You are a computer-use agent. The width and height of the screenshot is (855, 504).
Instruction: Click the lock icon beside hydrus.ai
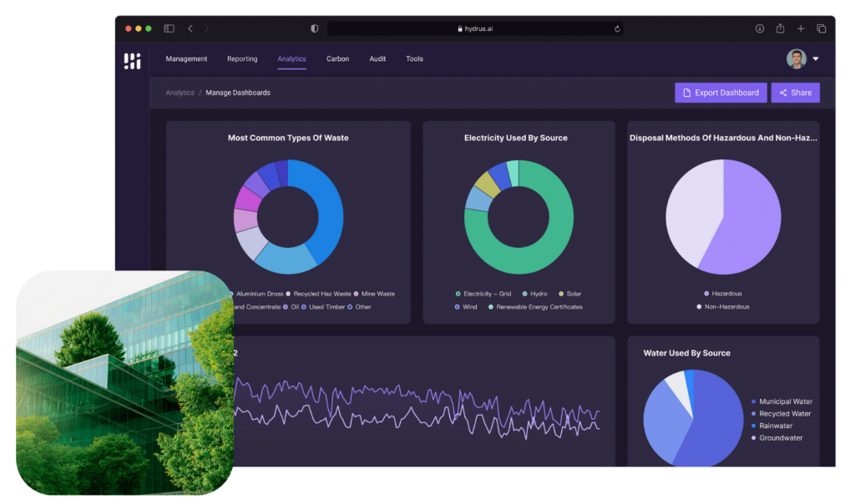pyautogui.click(x=460, y=29)
